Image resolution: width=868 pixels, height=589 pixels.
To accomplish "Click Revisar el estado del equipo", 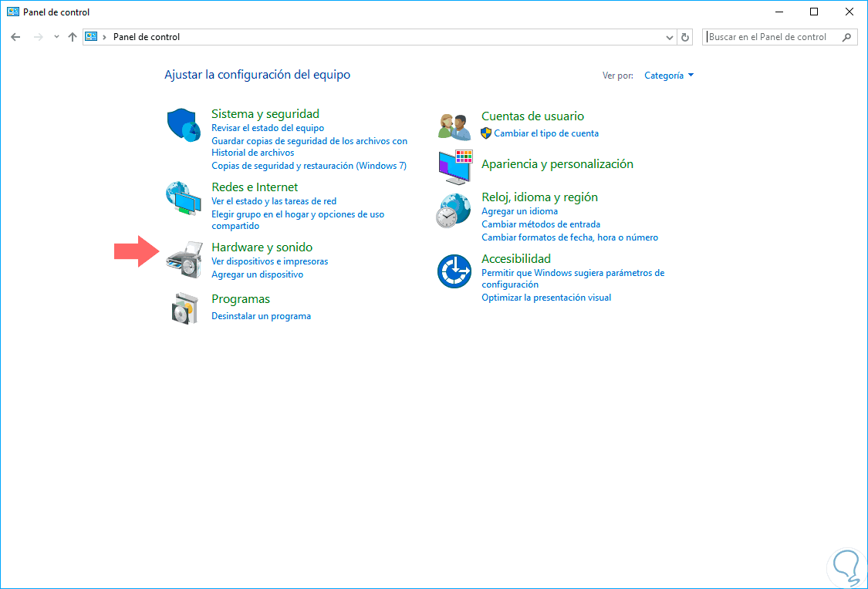I will click(268, 128).
